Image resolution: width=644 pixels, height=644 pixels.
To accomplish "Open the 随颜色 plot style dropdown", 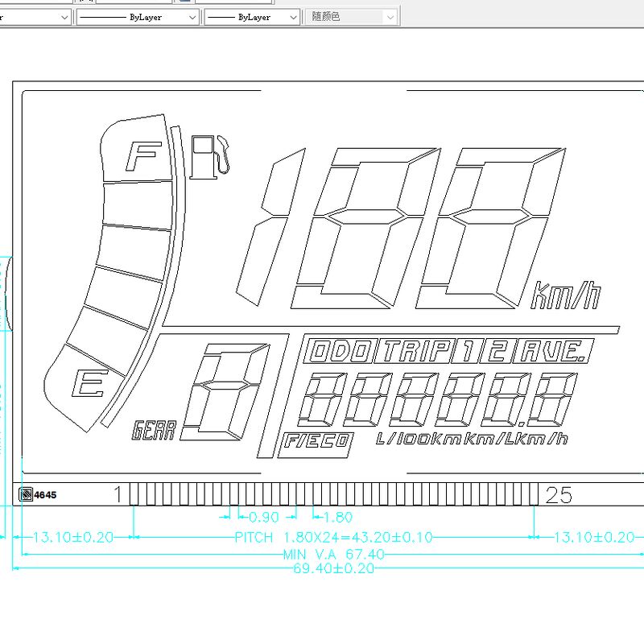I will 352,17.
